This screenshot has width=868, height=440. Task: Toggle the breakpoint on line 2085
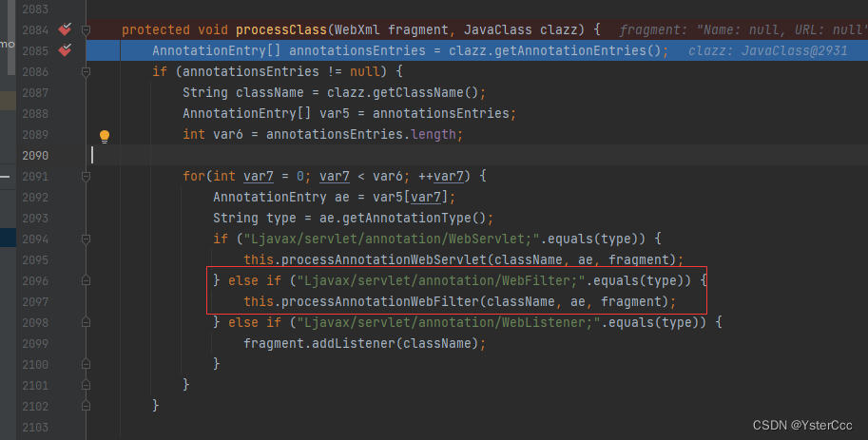(65, 49)
